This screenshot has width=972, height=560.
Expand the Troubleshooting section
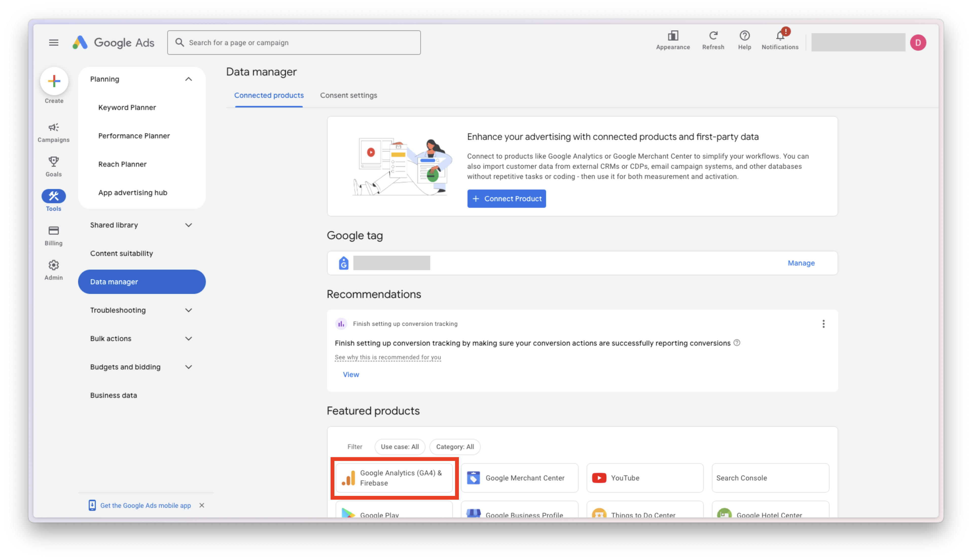pyautogui.click(x=188, y=310)
